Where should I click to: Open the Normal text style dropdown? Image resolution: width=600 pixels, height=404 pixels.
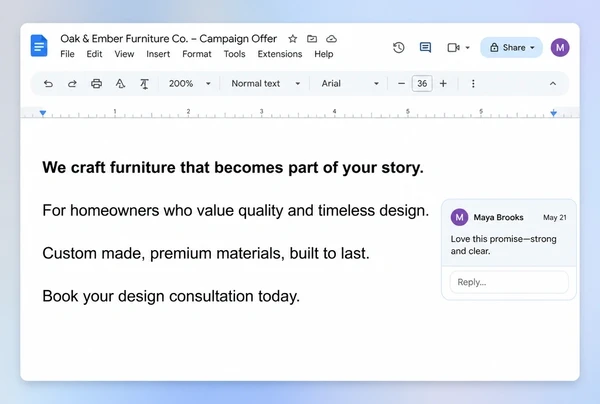tap(265, 83)
